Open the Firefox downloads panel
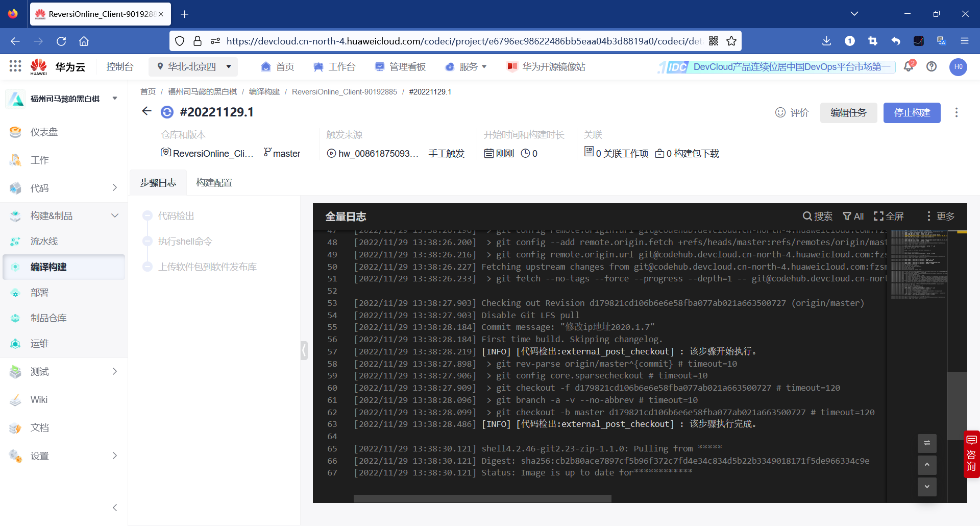This screenshot has height=526, width=980. pos(827,41)
